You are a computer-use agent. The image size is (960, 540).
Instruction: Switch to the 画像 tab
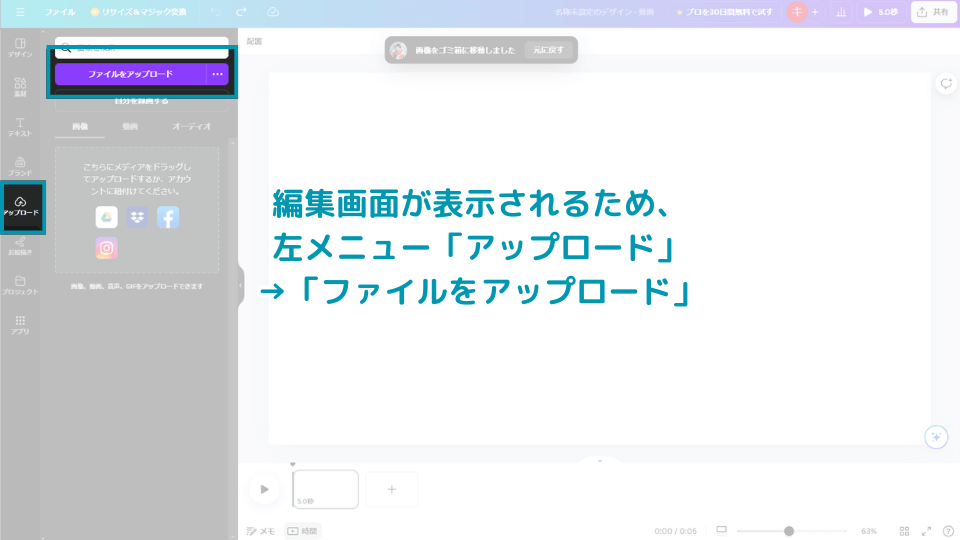(x=80, y=126)
